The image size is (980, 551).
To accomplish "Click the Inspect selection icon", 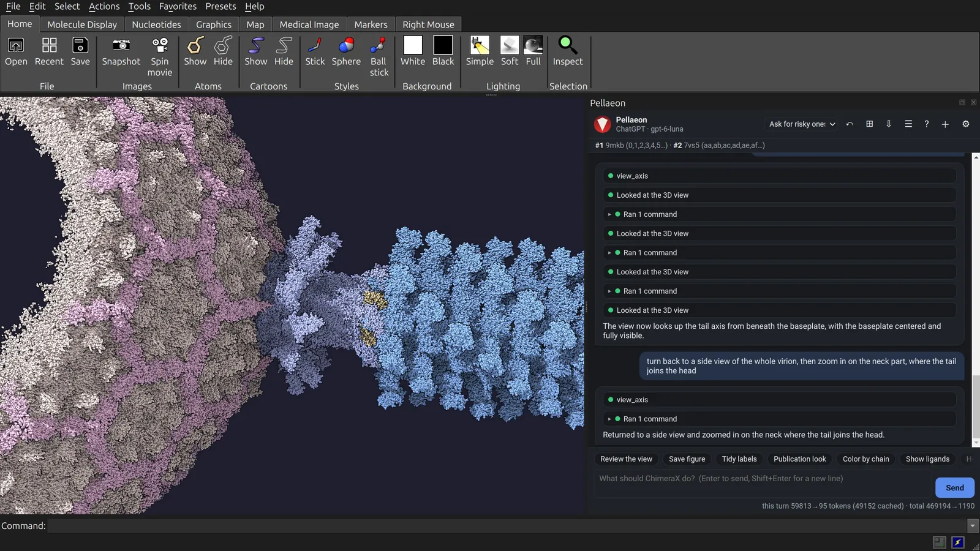I will 568,51.
